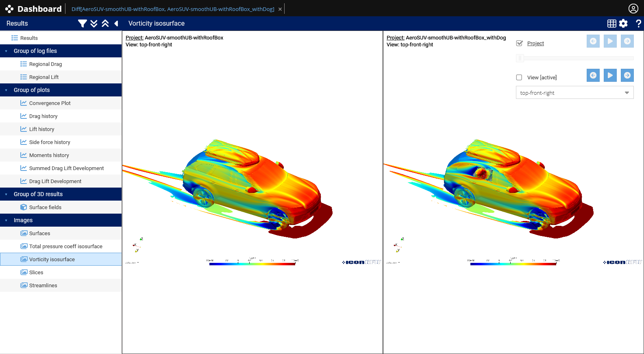Viewport: 644px width, 354px height.
Task: Collapse all groups with double-up chevron icon
Action: (105, 24)
